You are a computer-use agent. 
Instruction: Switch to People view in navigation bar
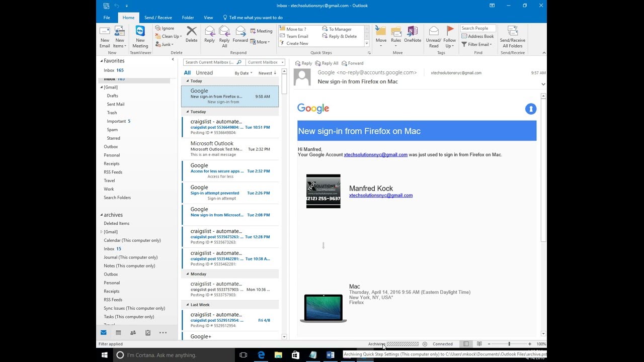point(133,332)
